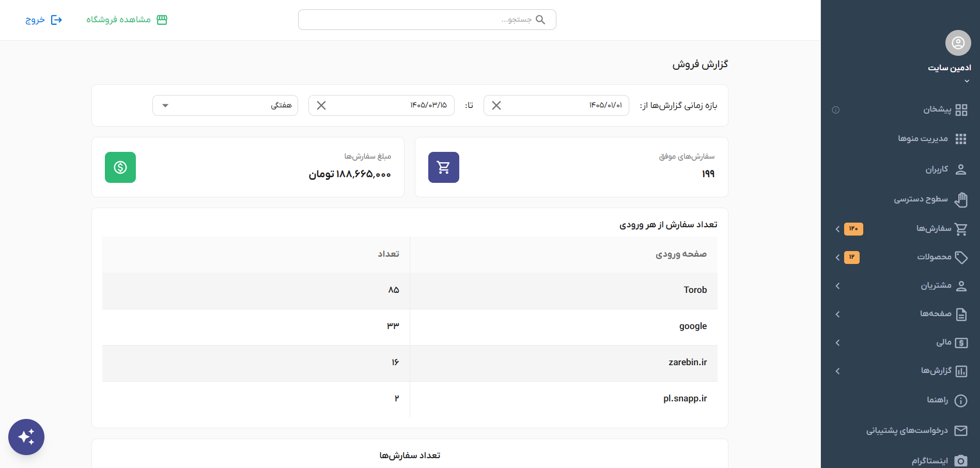
Task: Click the صفحه ورودی column header
Action: [681, 254]
